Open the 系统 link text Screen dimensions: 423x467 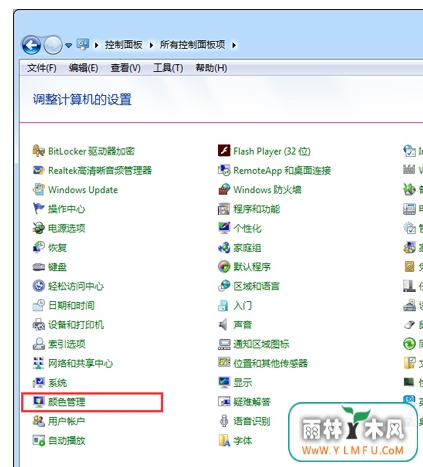57,383
